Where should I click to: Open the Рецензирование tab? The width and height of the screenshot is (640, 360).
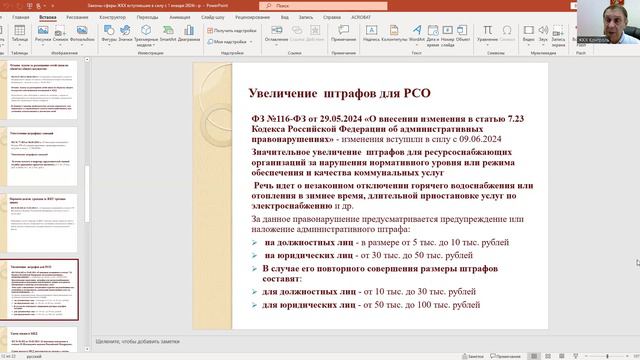coord(252,17)
